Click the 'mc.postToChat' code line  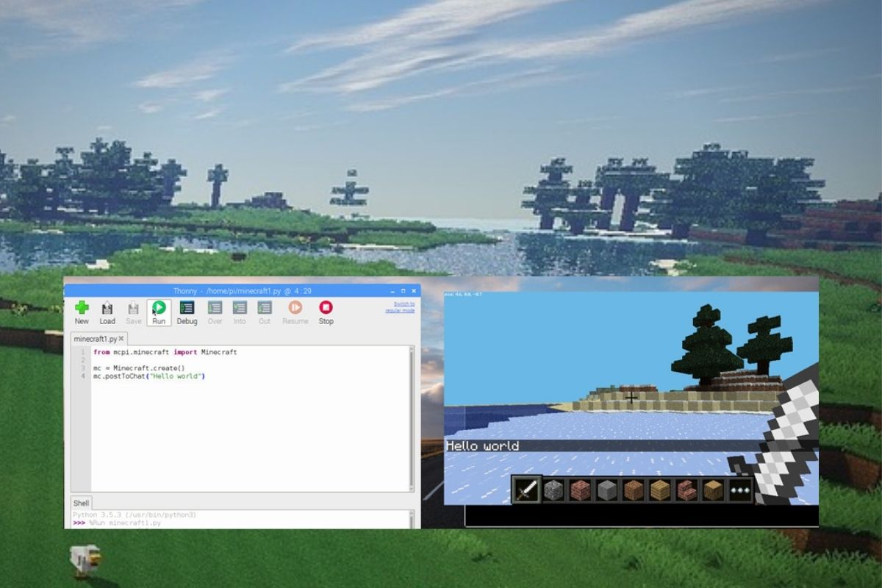(x=149, y=376)
